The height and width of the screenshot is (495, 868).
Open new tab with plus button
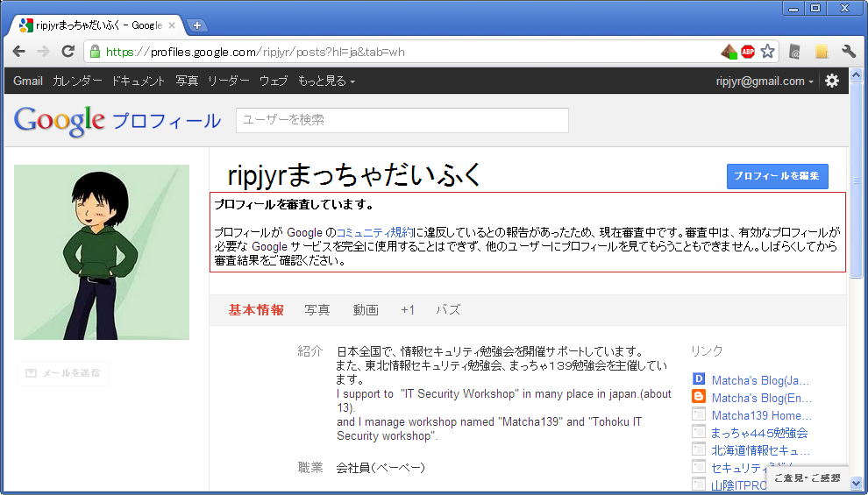(x=196, y=25)
